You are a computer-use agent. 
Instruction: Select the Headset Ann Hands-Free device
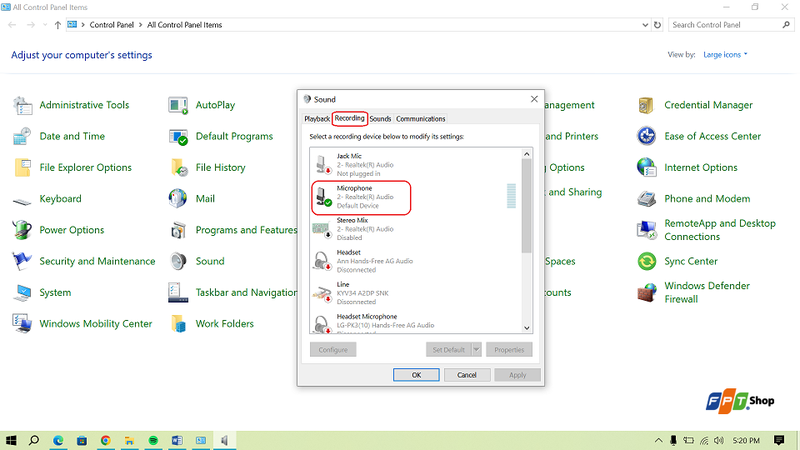click(415, 261)
